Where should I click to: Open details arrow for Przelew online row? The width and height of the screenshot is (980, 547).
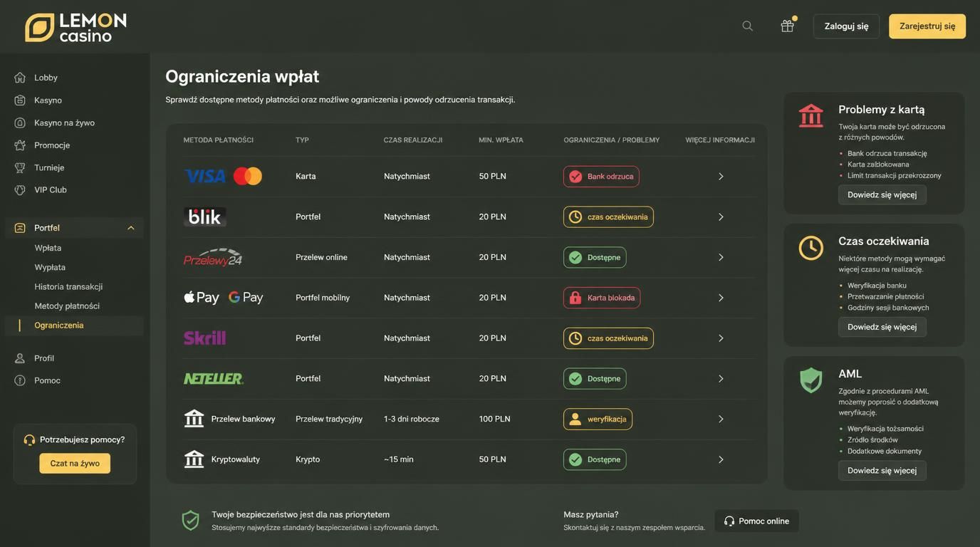[x=721, y=258]
